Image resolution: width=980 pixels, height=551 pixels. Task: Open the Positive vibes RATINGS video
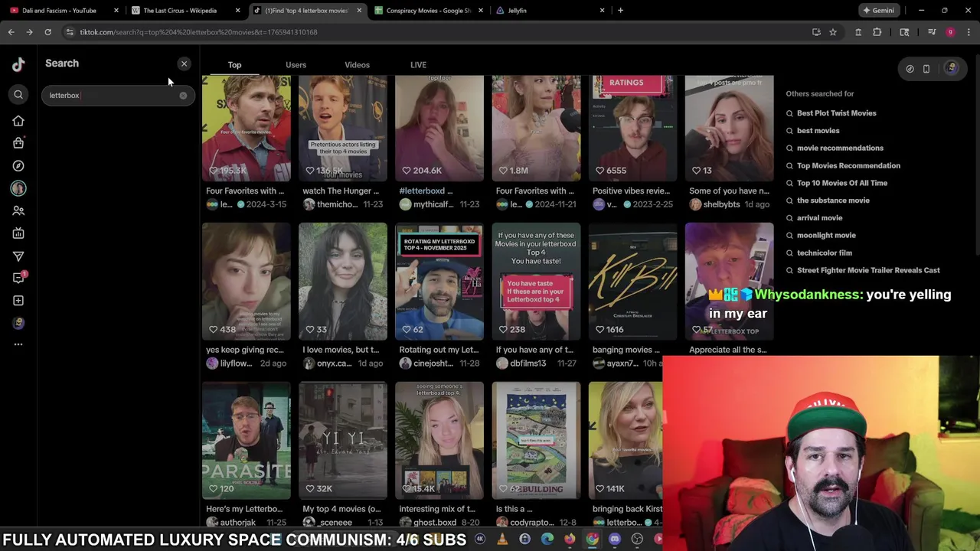point(632,128)
